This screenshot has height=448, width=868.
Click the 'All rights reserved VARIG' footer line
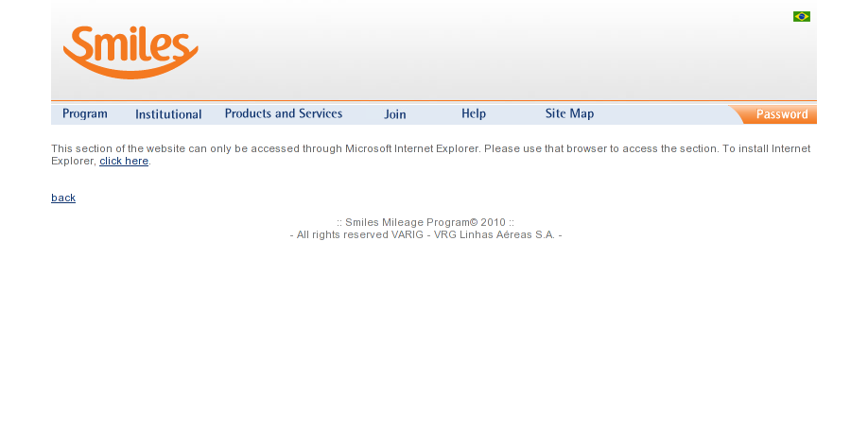[425, 235]
